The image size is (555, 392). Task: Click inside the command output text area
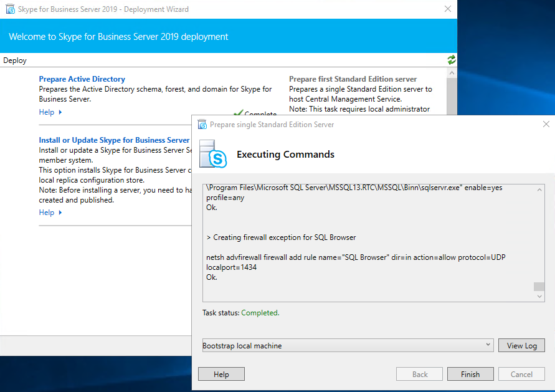coord(368,237)
